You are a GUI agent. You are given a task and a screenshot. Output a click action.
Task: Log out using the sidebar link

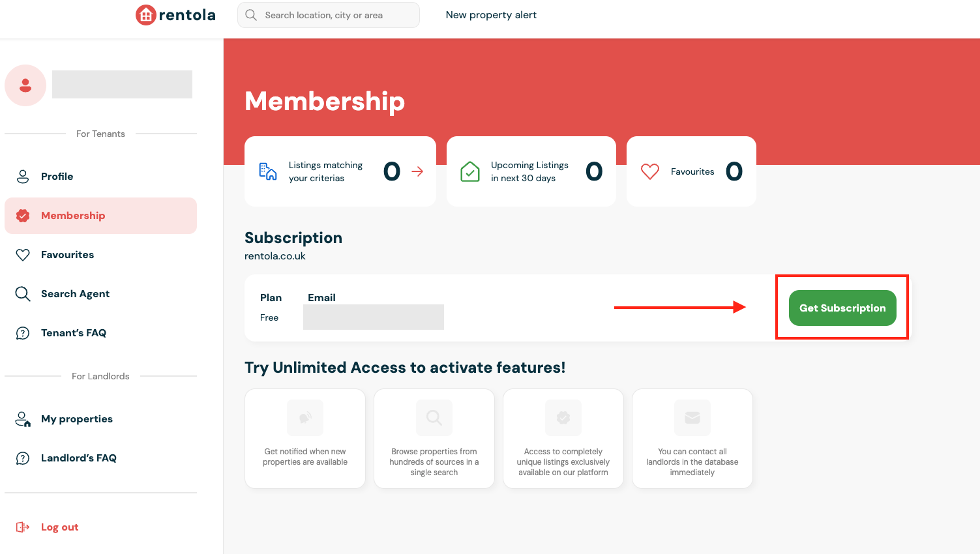(x=59, y=527)
